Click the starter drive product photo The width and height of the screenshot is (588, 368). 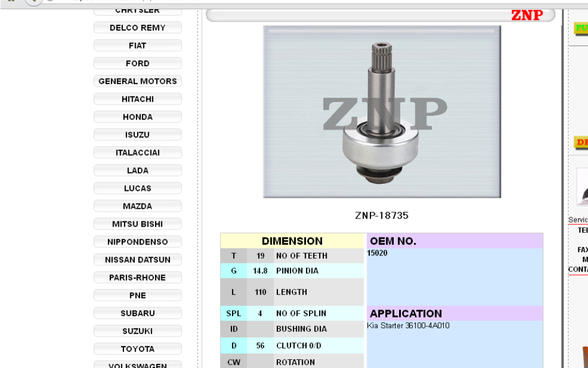tap(382, 112)
